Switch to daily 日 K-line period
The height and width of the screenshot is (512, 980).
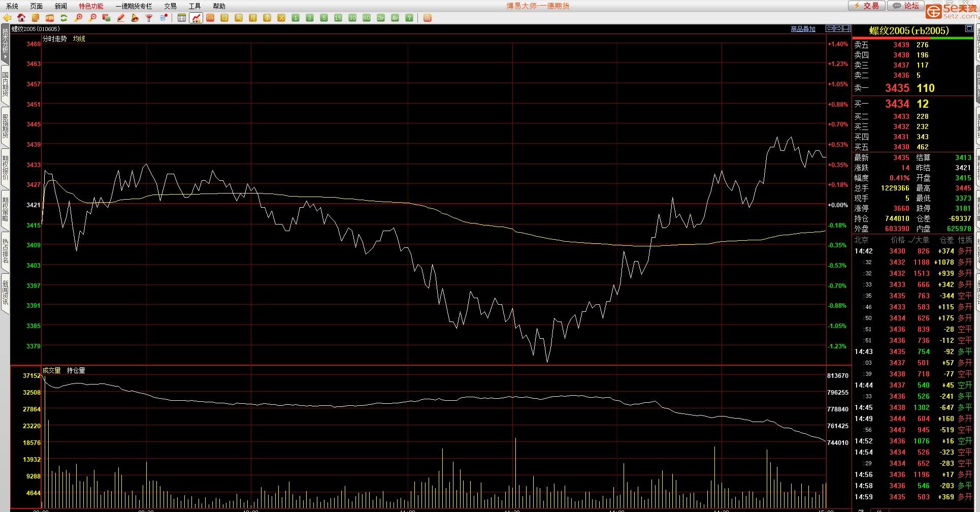[224, 18]
